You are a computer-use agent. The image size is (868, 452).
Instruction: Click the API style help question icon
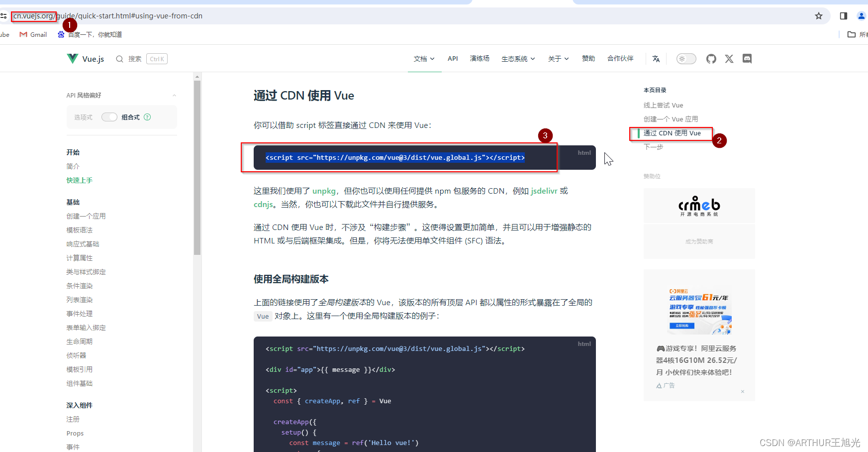[x=147, y=117]
